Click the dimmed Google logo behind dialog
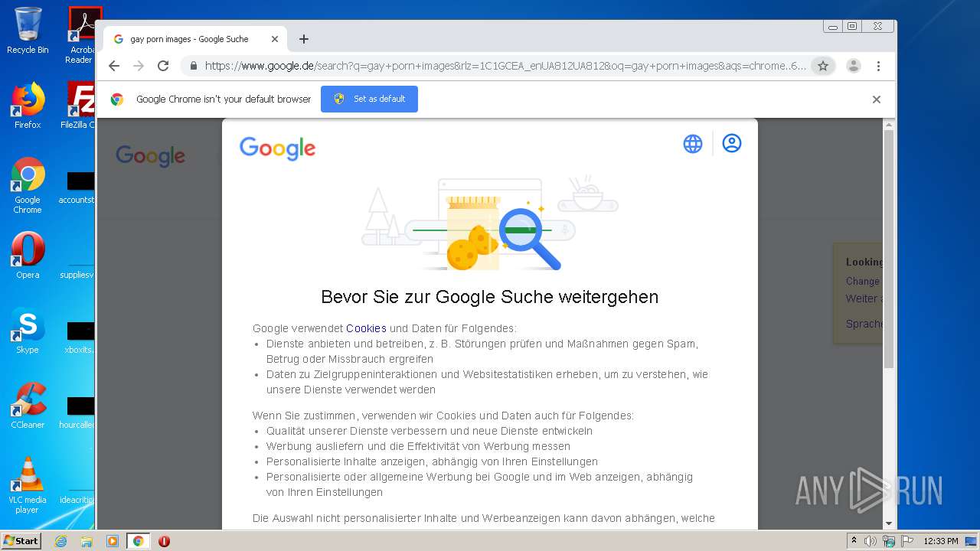Image resolution: width=980 pixels, height=551 pixels. pos(150,156)
